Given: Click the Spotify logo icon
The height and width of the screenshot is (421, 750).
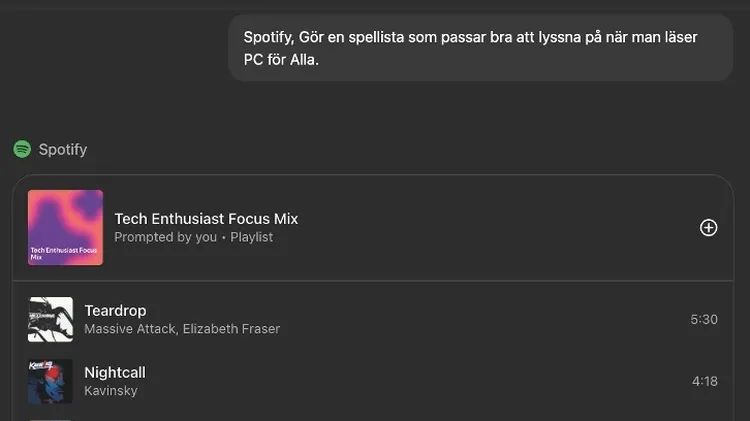Looking at the screenshot, I should tap(22, 149).
